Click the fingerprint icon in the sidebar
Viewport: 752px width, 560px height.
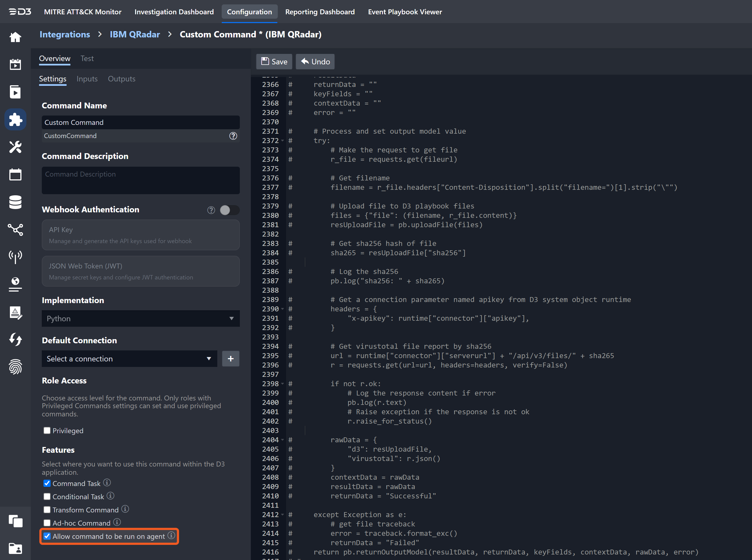[15, 367]
